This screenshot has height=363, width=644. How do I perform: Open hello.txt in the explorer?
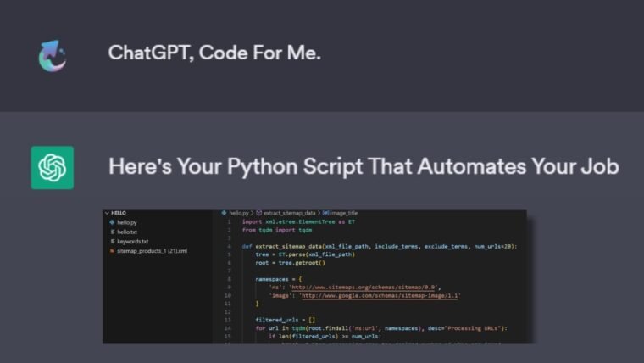click(x=127, y=232)
